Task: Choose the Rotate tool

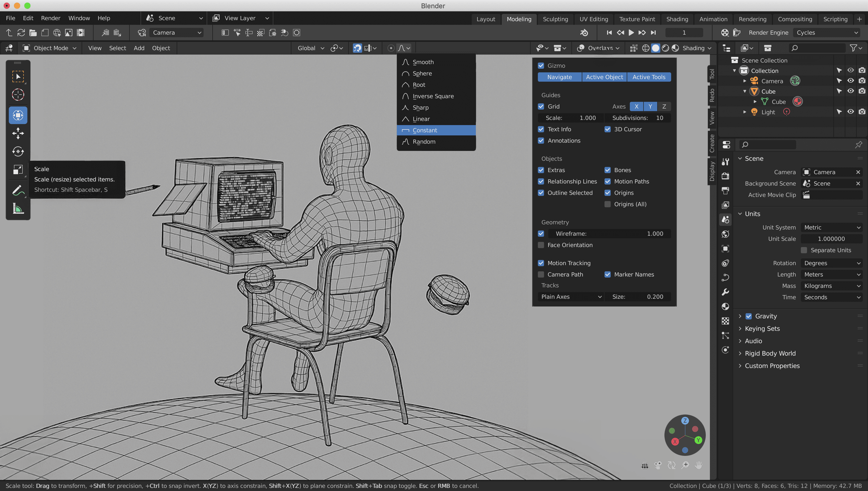Action: [18, 151]
